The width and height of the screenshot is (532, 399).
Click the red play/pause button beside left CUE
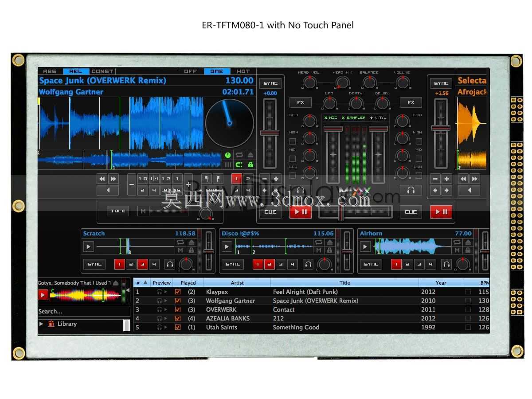point(301,212)
